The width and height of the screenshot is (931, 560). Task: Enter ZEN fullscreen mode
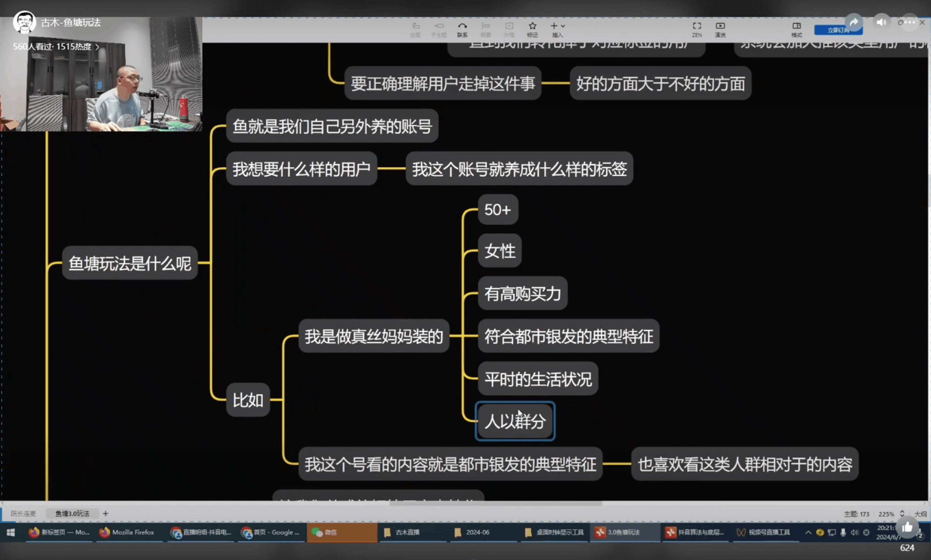pos(697,26)
